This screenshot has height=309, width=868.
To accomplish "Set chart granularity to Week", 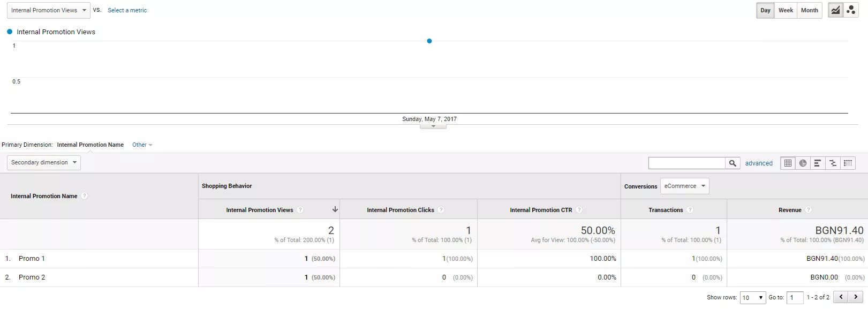I will [x=786, y=10].
